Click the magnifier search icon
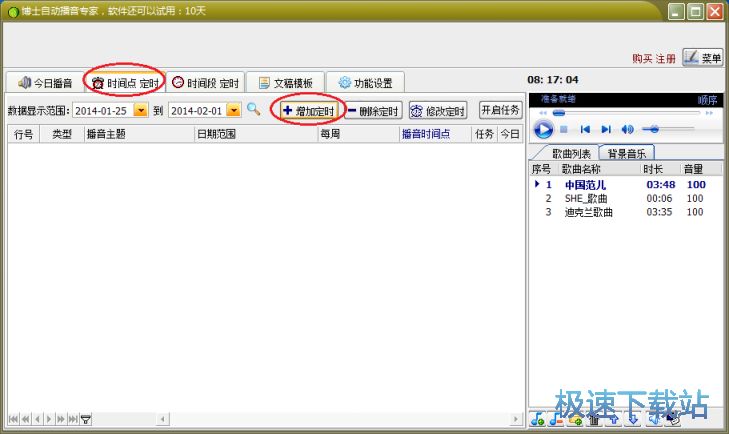Viewport: 729px width, 434px height. (253, 110)
